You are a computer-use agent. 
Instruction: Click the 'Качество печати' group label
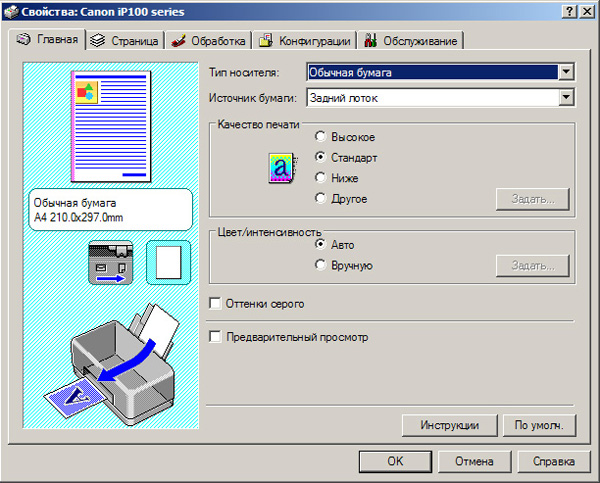pyautogui.click(x=258, y=124)
